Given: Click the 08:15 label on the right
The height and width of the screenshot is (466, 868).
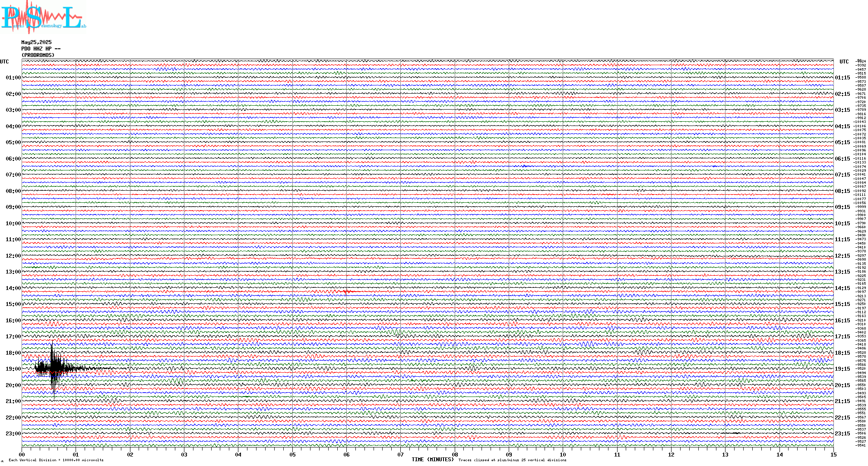Looking at the screenshot, I should (x=843, y=191).
